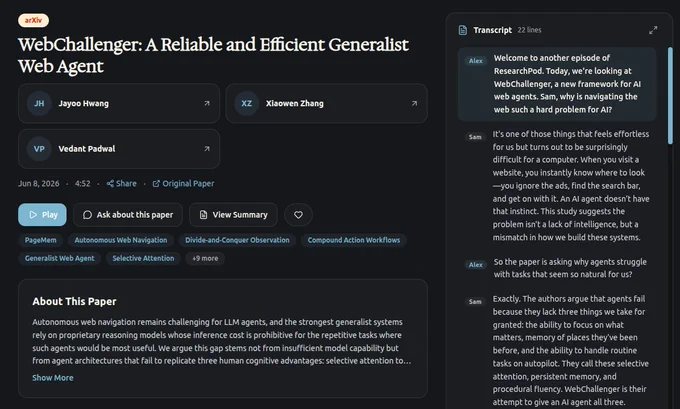Click the arXiv source badge

click(33, 20)
